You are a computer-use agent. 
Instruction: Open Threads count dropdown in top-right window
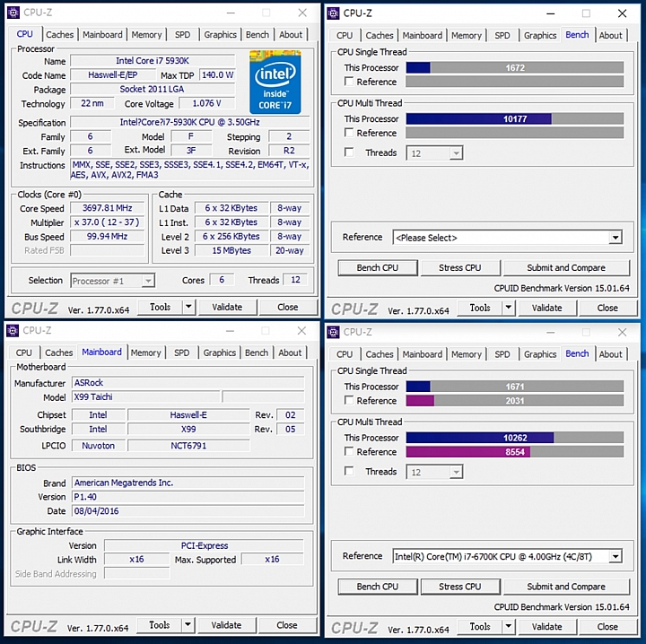pyautogui.click(x=456, y=153)
